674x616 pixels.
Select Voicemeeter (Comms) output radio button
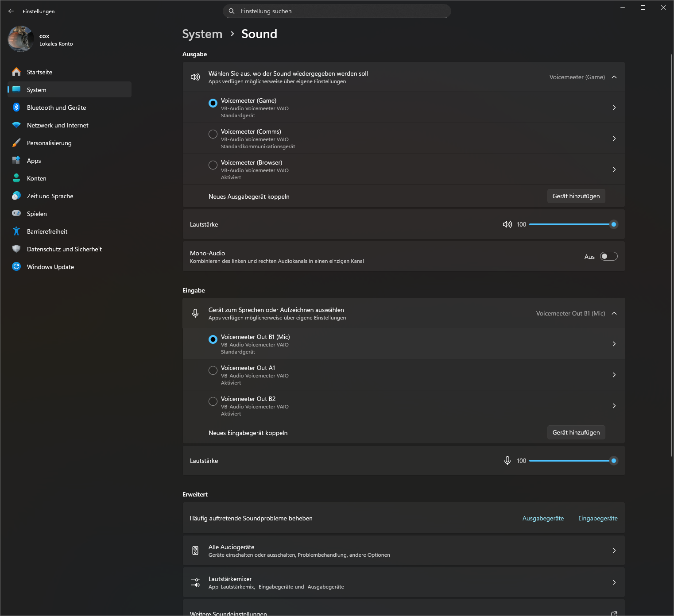[x=213, y=134]
